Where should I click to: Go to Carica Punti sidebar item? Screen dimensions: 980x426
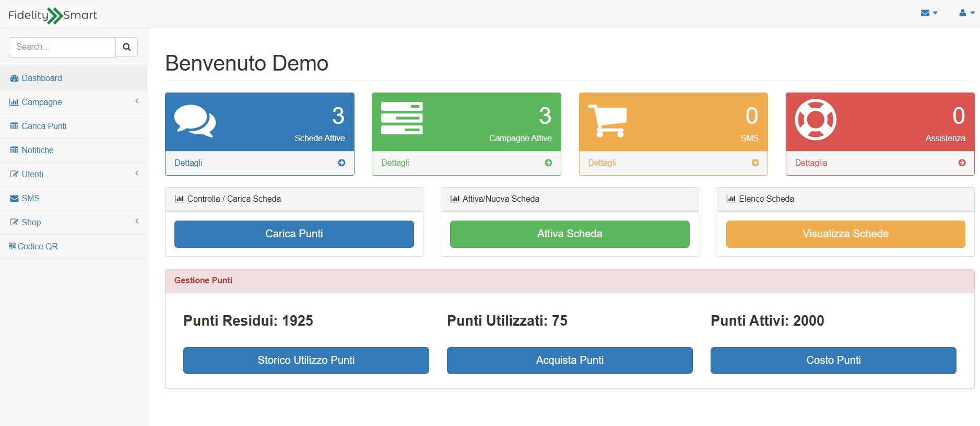coord(73,126)
